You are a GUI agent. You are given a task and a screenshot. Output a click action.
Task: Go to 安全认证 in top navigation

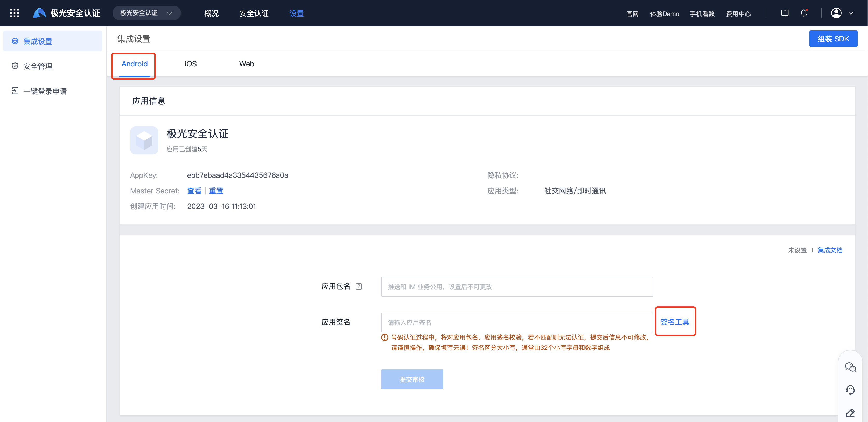(254, 13)
